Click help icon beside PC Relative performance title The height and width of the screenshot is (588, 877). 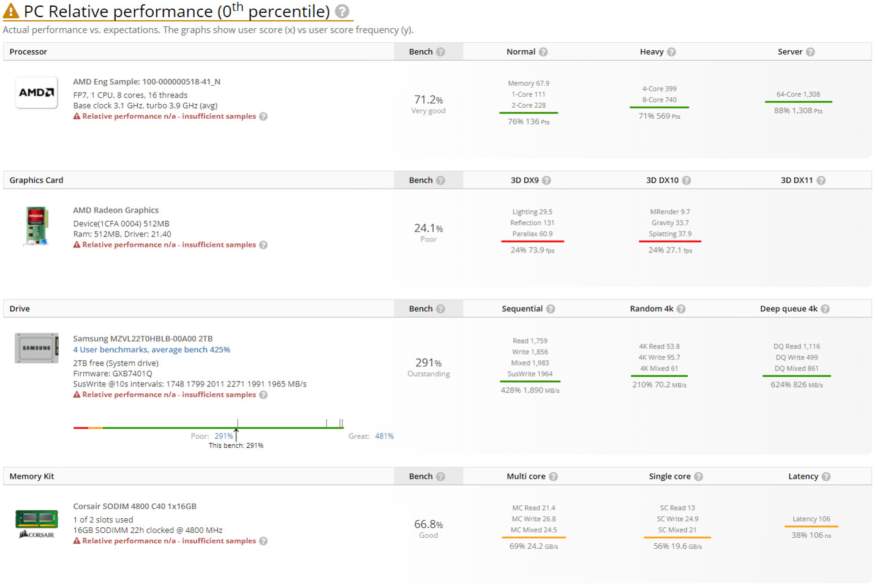tap(342, 12)
